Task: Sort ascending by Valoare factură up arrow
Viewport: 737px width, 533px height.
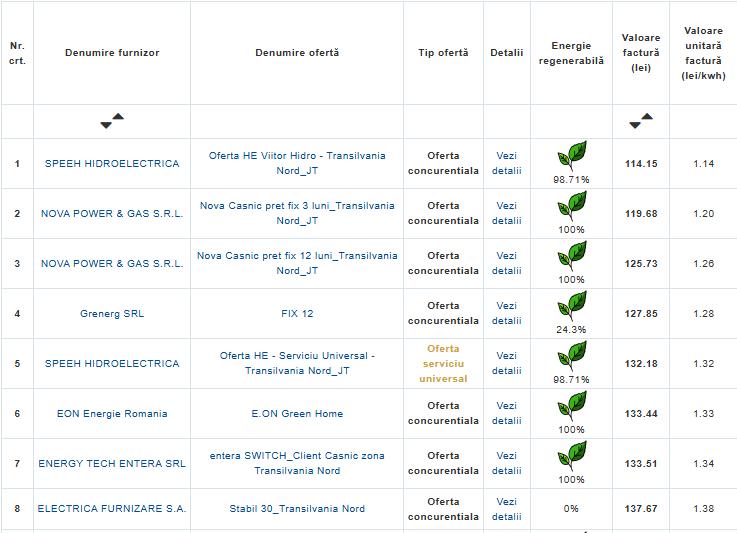Action: 646,117
